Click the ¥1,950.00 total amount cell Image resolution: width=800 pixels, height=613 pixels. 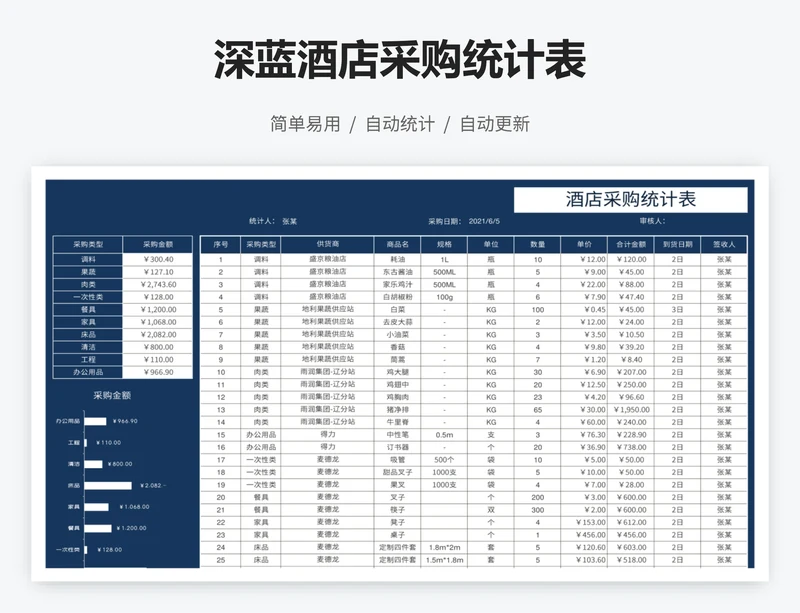(x=631, y=410)
